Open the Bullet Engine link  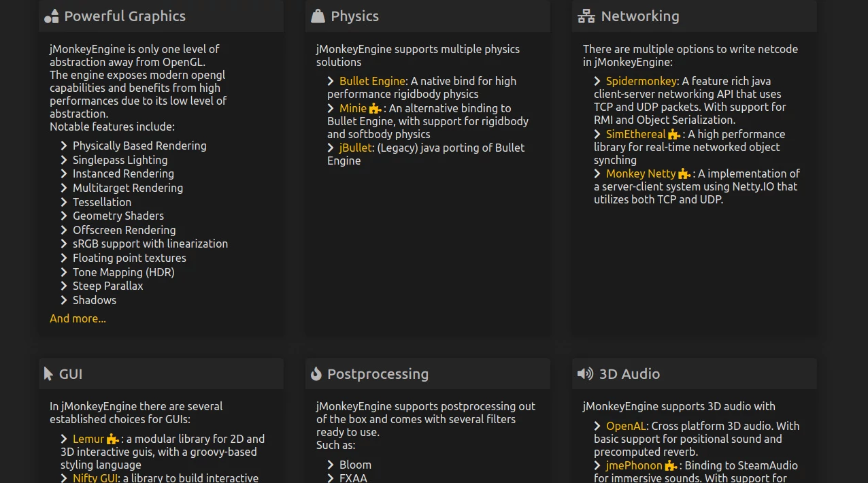tap(372, 81)
